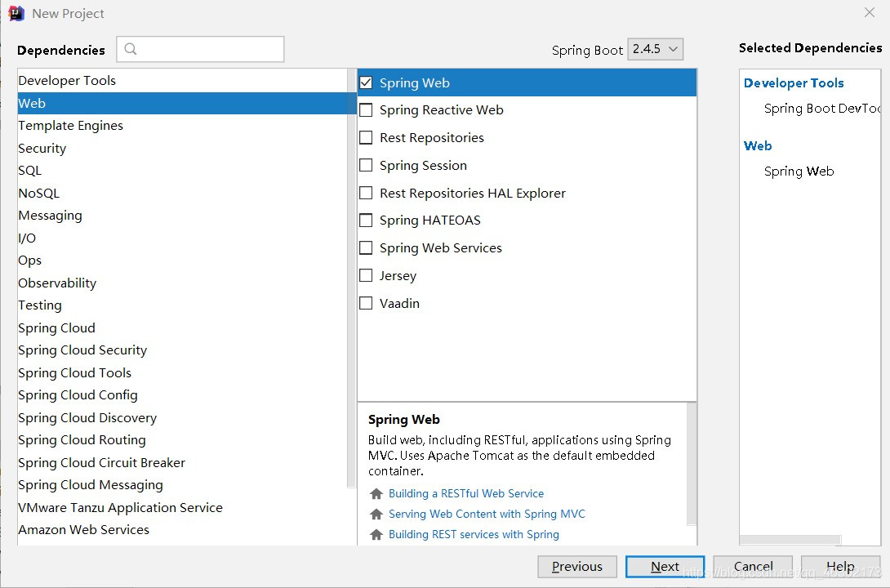Check Rest Repositories HAL Explorer checkbox

(366, 193)
